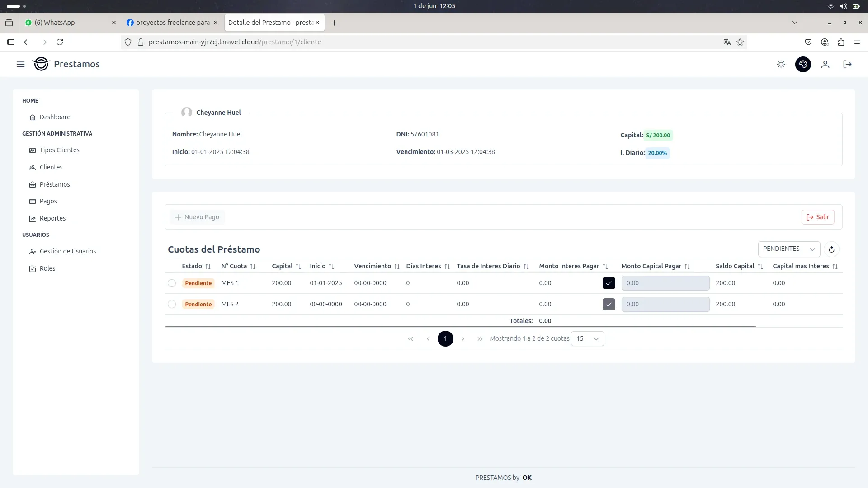Click the MES 1 Monto Capital input field
Screen dimensions: 868x488
tap(665, 283)
